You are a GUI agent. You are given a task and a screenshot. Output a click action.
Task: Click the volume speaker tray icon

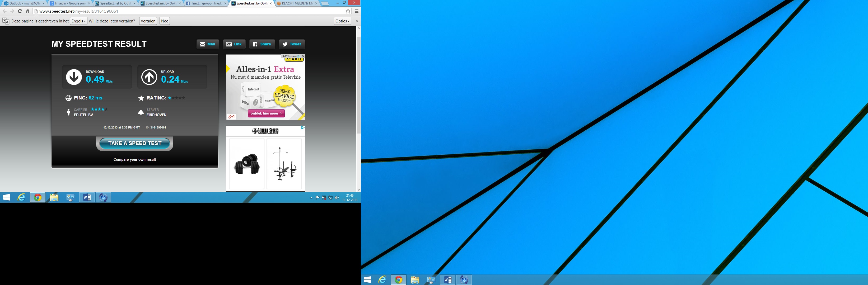(x=337, y=198)
